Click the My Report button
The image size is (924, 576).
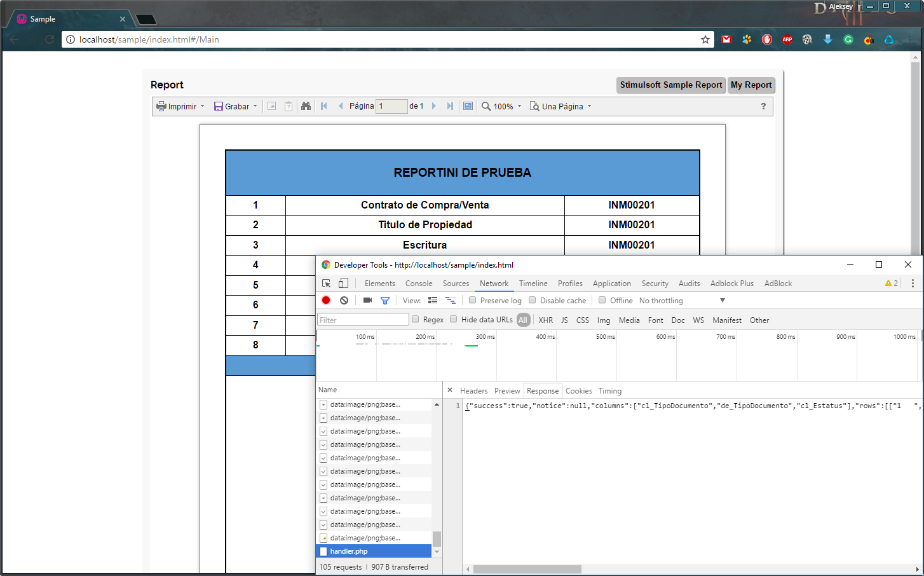(751, 85)
